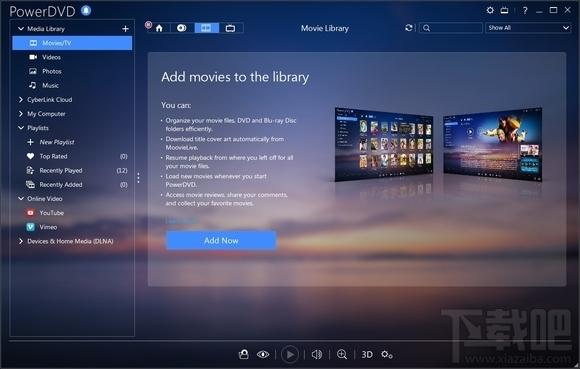Go to the Home tab icon
Screen dimensions: 580x369
click(x=159, y=28)
